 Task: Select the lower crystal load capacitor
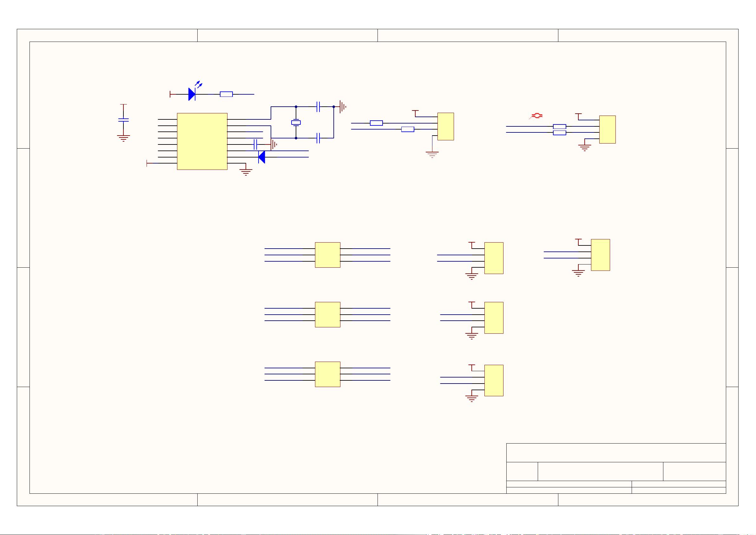[x=318, y=138]
